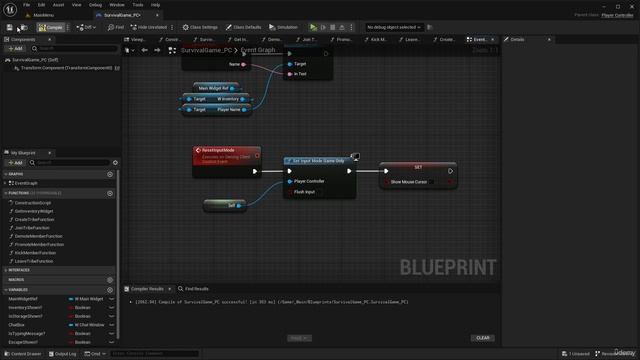Click W Main Widget type pill
Viewport: 640px width, 360px height.
coord(86,299)
